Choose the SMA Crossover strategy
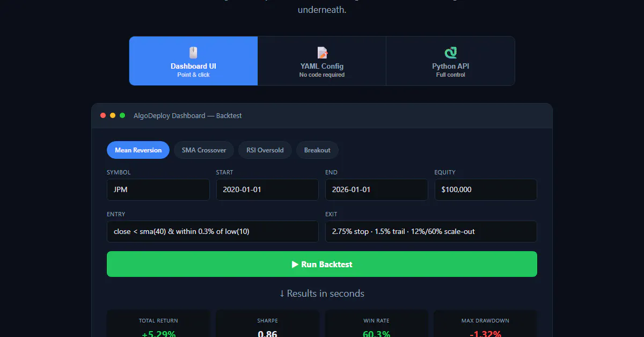 click(x=204, y=150)
